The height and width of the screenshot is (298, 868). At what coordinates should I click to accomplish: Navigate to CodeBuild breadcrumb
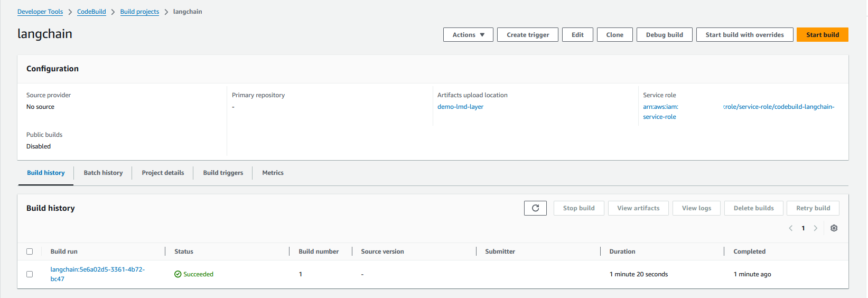tap(91, 12)
